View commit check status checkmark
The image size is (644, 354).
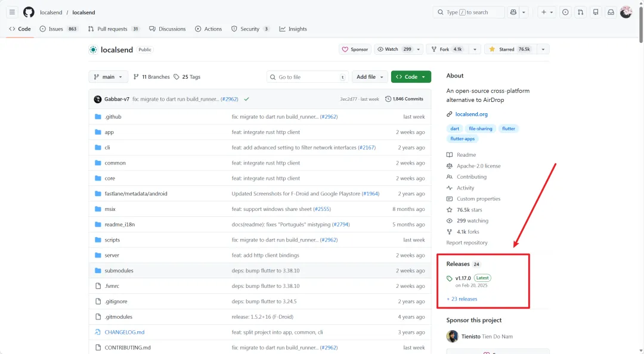pyautogui.click(x=246, y=99)
